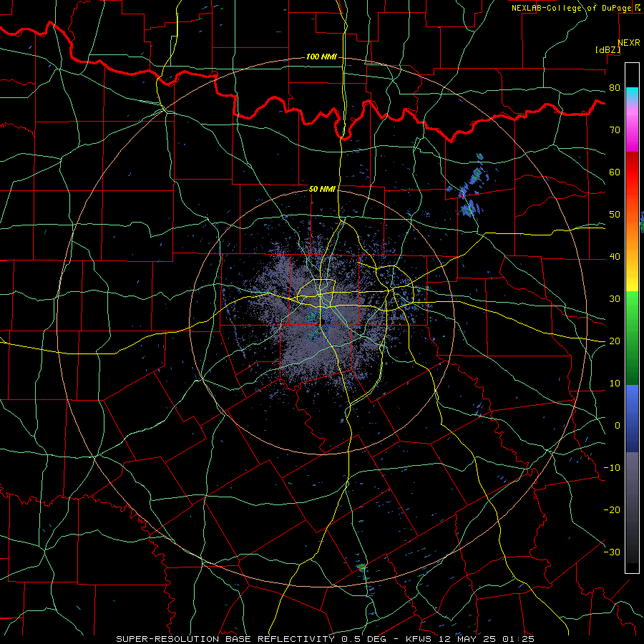Select the 60 value on the dBZ scale
This screenshot has width=644, height=644.
click(615, 172)
